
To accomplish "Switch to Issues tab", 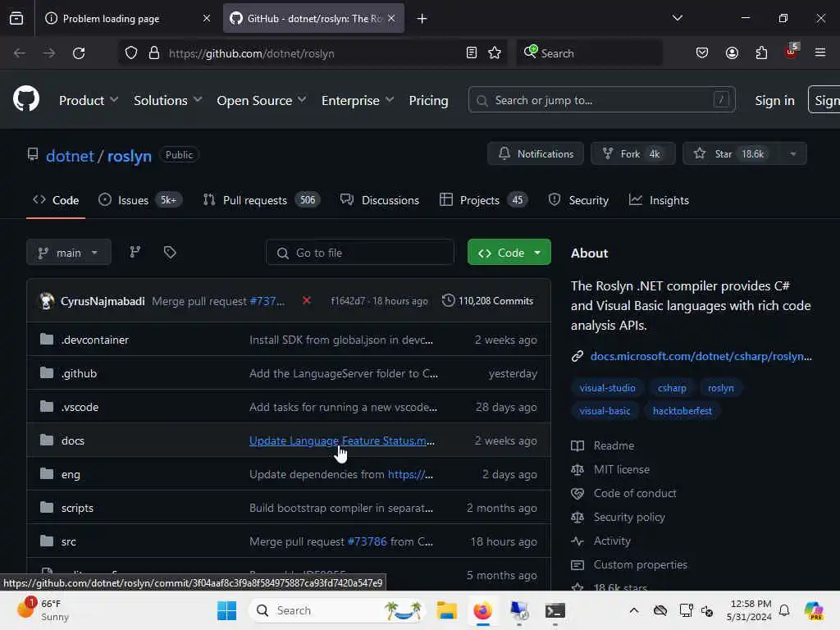I will pyautogui.click(x=140, y=200).
